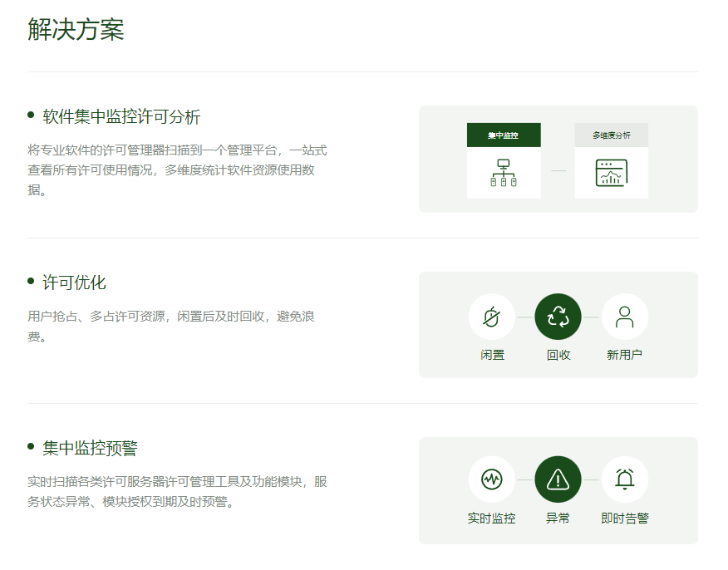This screenshot has width=728, height=570.
Task: Select the gray 多维度分析 tab header
Action: [x=611, y=135]
